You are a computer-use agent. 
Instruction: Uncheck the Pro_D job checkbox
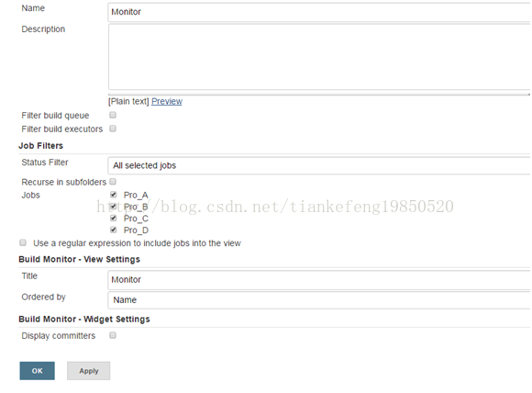tap(114, 230)
